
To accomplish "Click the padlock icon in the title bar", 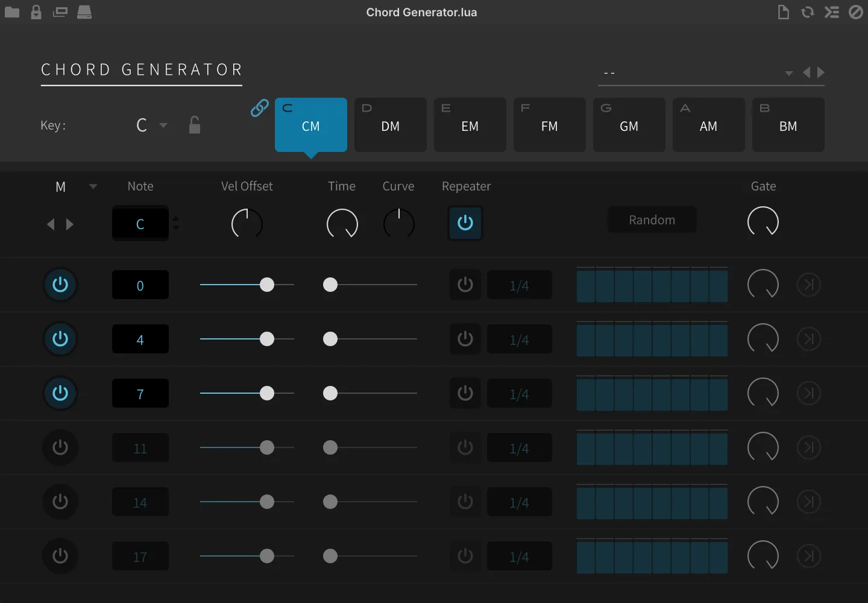I will [x=36, y=12].
